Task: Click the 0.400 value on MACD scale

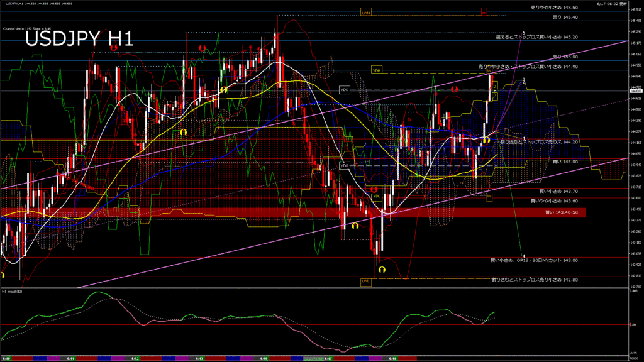Action: 634,291
